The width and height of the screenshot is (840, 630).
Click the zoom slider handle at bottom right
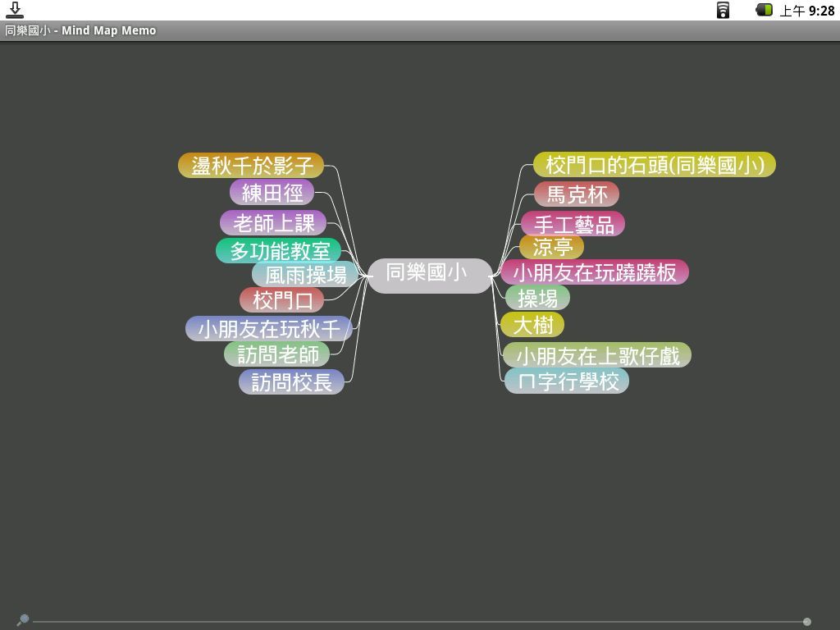[x=807, y=622]
